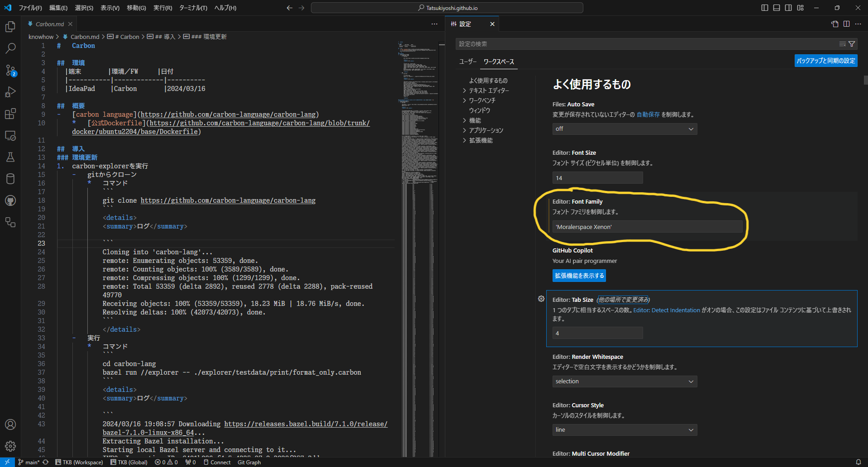Open the ファイル(F) menu
Image resolution: width=868 pixels, height=467 pixels.
pyautogui.click(x=30, y=8)
